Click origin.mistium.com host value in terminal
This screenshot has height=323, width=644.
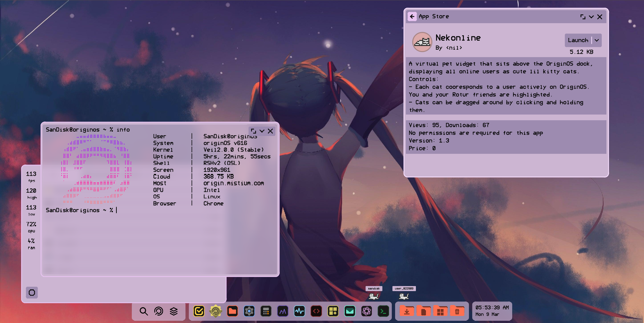(x=233, y=183)
